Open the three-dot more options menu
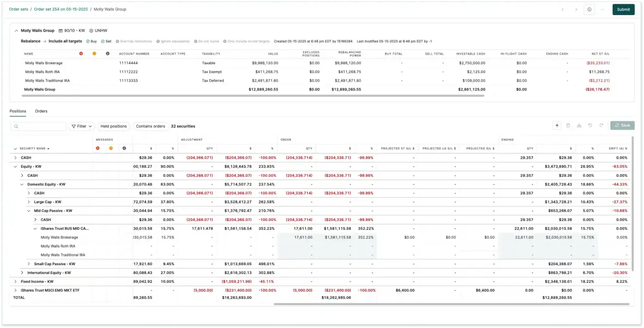This screenshot has height=328, width=644. click(x=603, y=9)
